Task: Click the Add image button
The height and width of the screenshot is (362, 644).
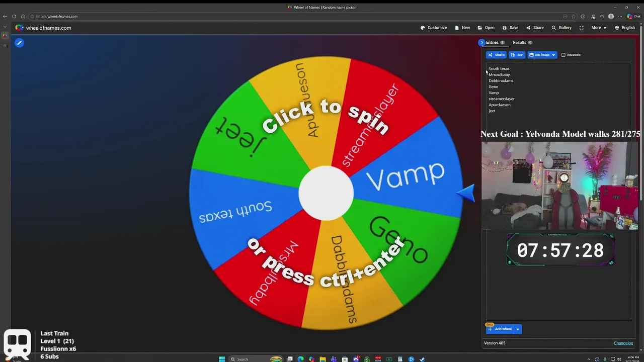Action: pos(539,55)
